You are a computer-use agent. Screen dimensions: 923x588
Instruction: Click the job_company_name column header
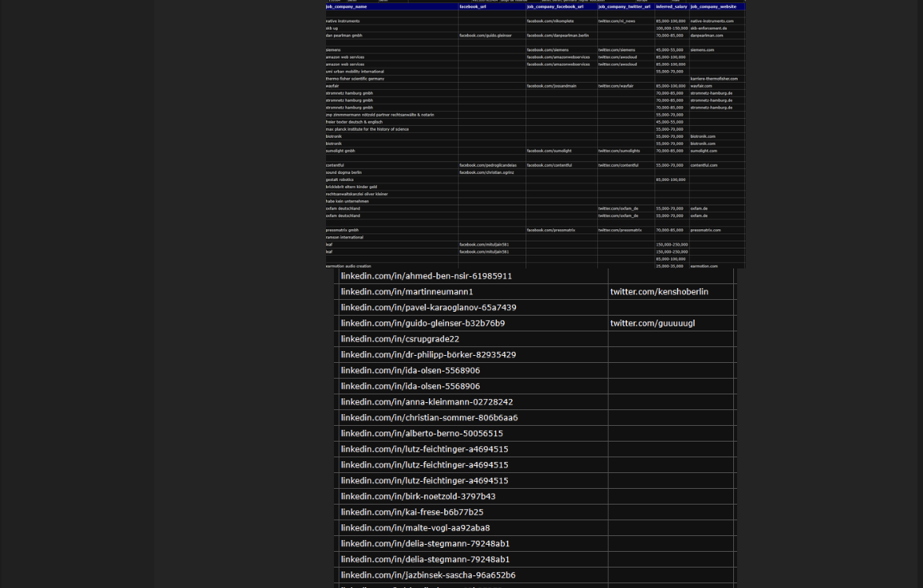[347, 6]
